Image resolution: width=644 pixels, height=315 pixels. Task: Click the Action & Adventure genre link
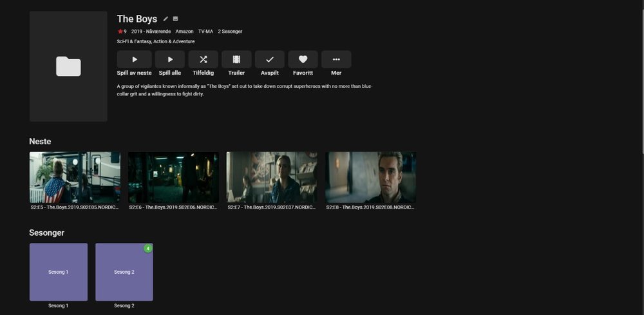pos(174,41)
